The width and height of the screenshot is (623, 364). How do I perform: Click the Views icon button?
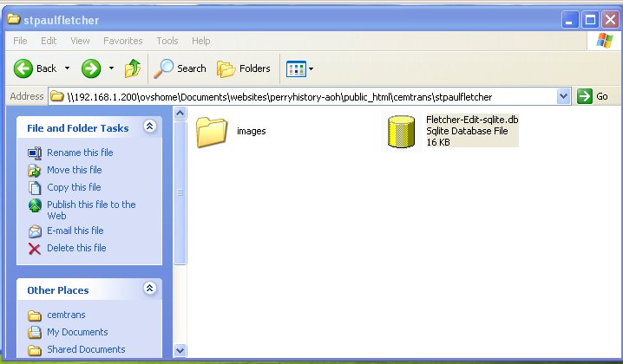pyautogui.click(x=296, y=68)
